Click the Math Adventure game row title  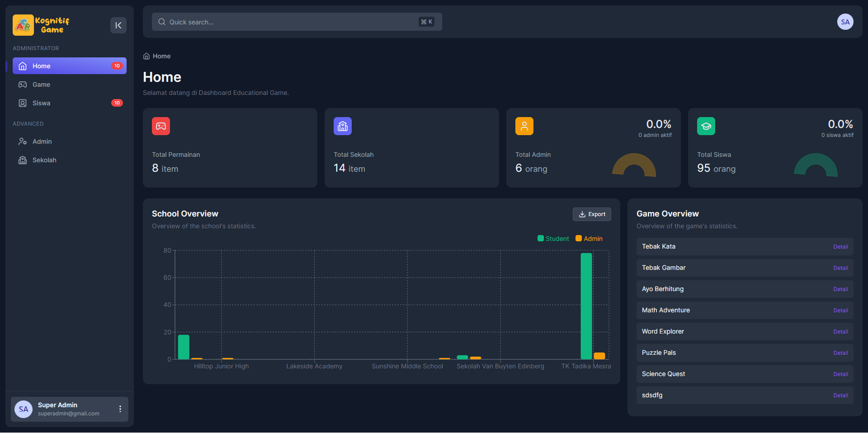pyautogui.click(x=666, y=310)
